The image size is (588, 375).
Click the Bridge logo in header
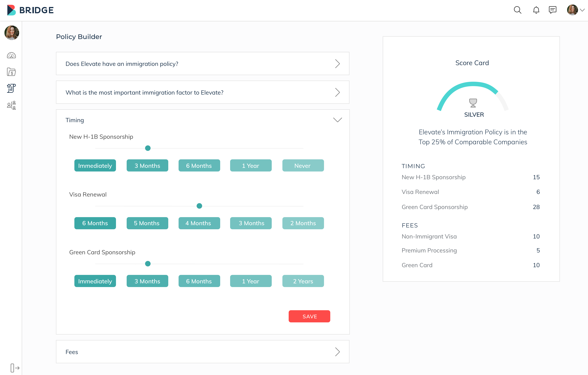click(x=31, y=10)
